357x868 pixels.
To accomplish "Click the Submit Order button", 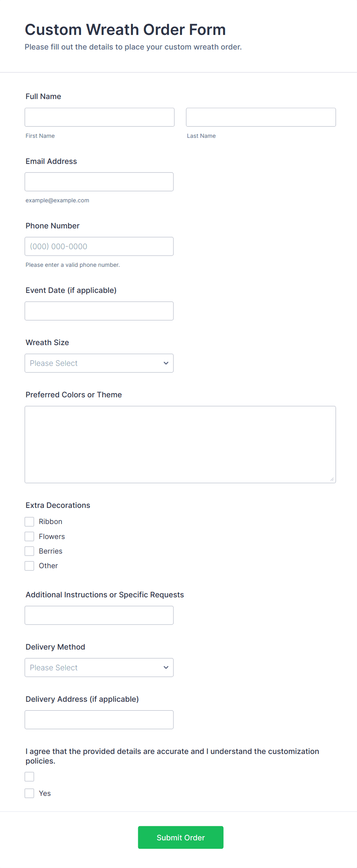I will 181,838.
